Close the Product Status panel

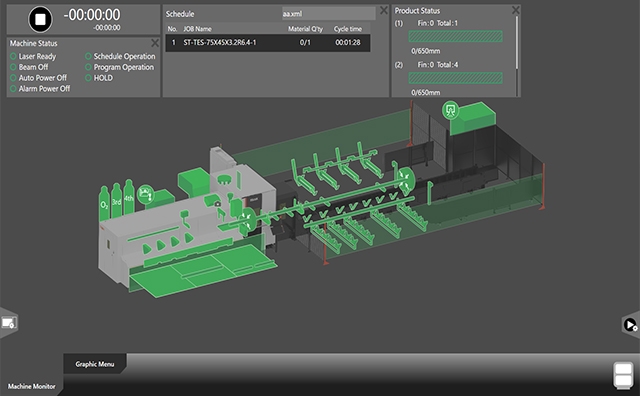(x=516, y=10)
